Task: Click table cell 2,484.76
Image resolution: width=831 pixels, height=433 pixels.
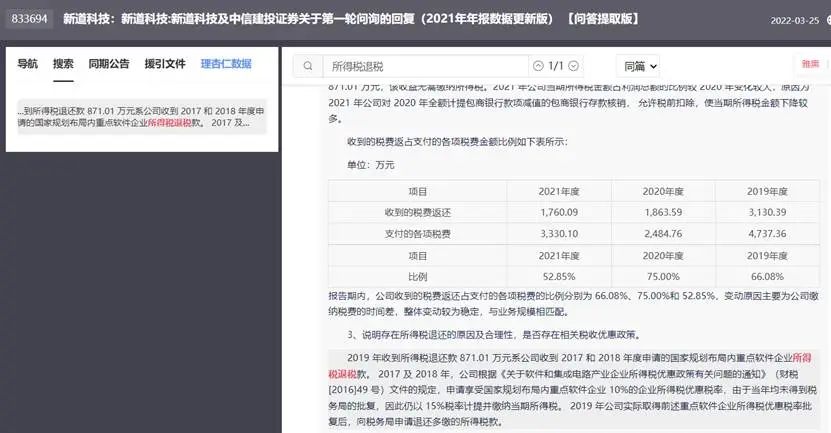Action: [x=663, y=234]
